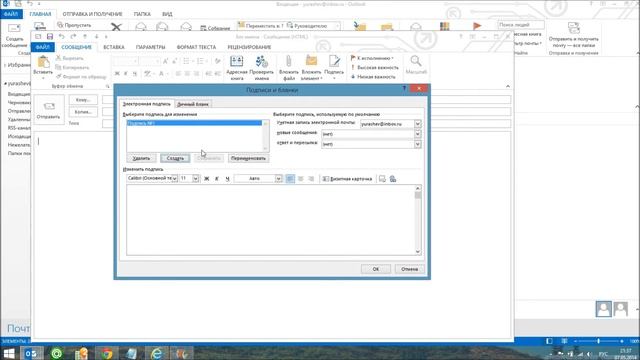Screen dimensions: 640x360
Task: Open the ФОРМАТ ТЕКСТА tab in message window
Action: pos(196,47)
